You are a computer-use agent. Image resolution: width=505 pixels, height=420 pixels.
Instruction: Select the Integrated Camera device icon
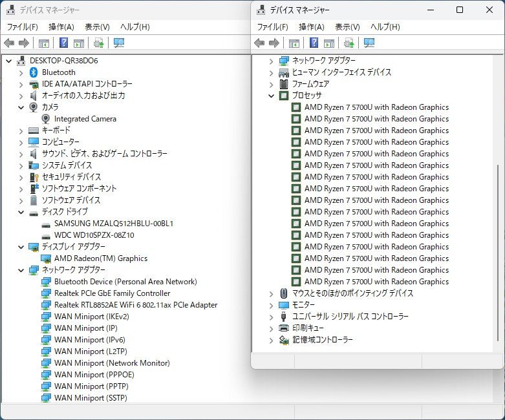[x=46, y=119]
